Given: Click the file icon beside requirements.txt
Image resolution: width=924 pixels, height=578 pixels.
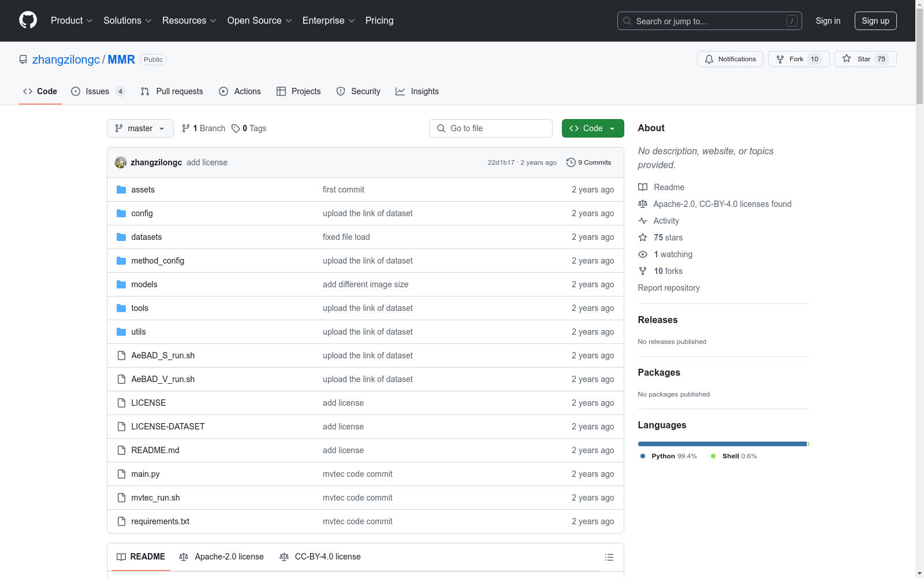Looking at the screenshot, I should (121, 521).
